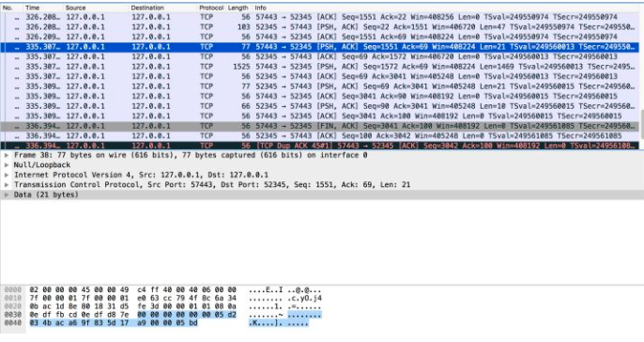Select the packet with Length 1525
This screenshot has width=644, height=342.
pos(320,67)
